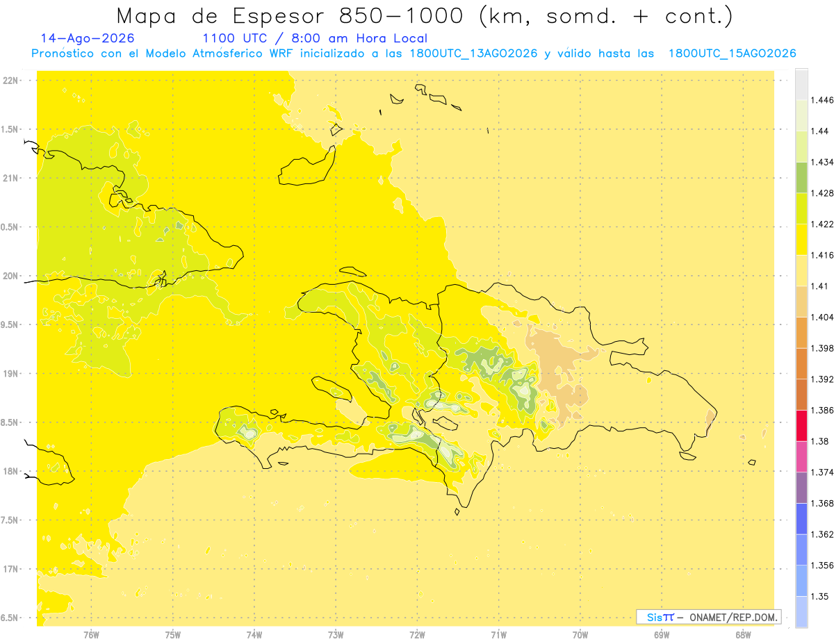
Task: Click the legend value 1.362
Action: [823, 534]
